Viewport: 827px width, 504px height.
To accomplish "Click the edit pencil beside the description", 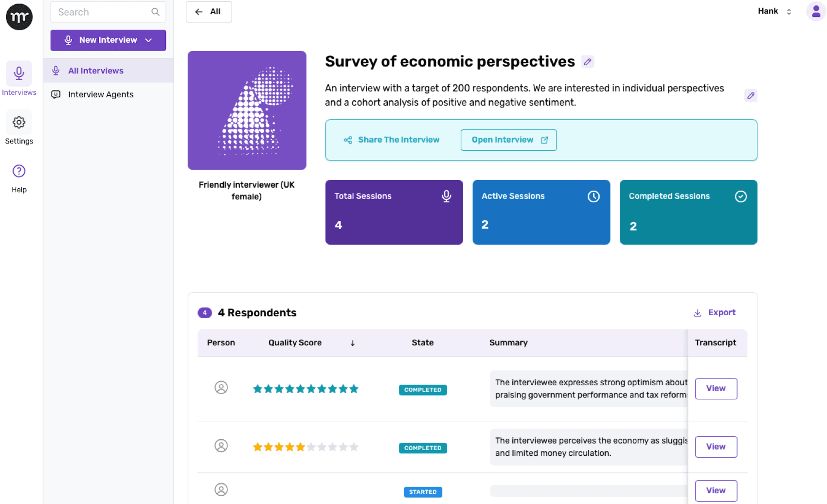I will [x=751, y=96].
